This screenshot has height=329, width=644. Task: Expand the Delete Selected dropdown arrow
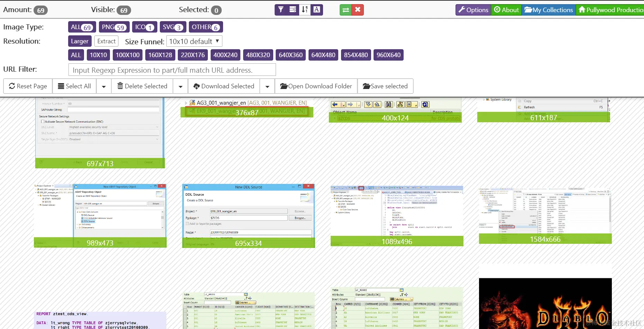coord(181,86)
